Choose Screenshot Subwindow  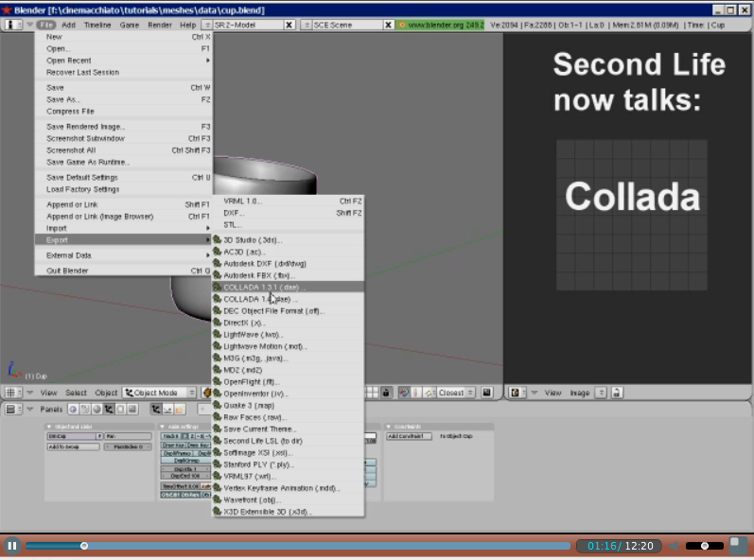pyautogui.click(x=124, y=138)
